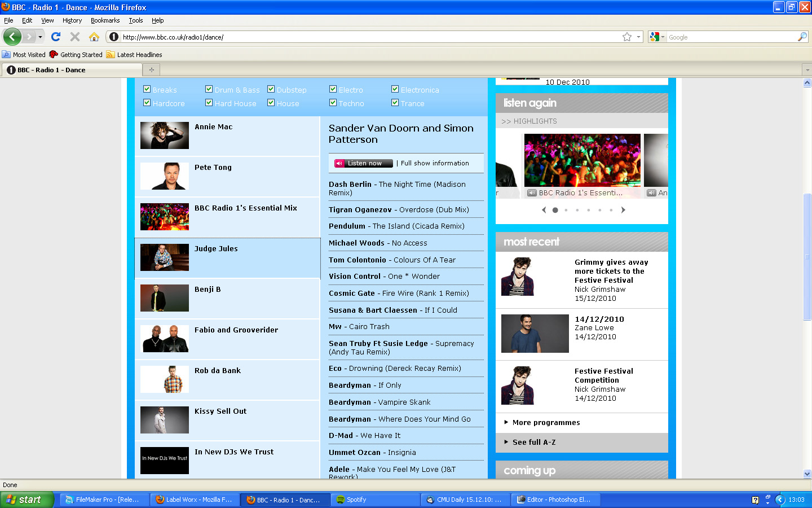Expand the More programmes link
Image resolution: width=812 pixels, height=508 pixels.
(545, 423)
